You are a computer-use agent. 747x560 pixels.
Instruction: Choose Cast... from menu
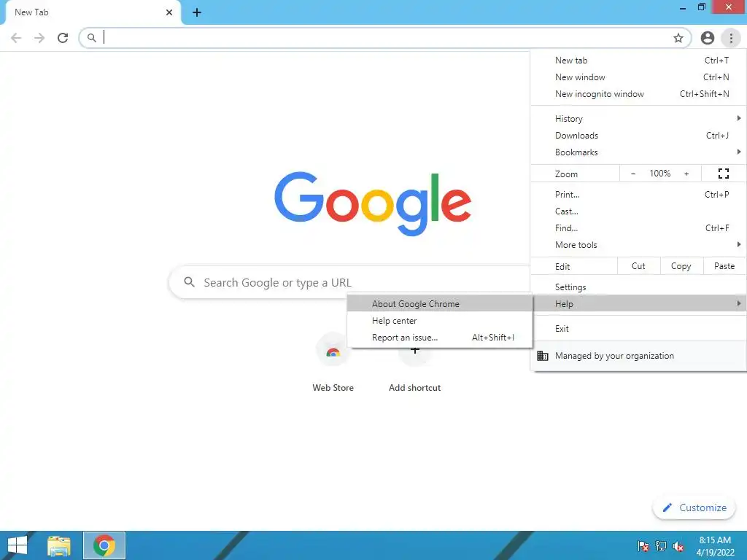point(638,211)
